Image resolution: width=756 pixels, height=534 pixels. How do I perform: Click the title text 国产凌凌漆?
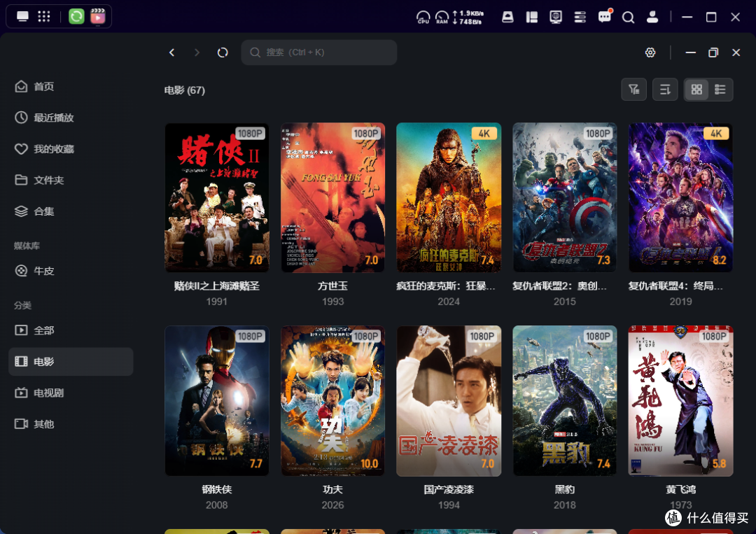[449, 490]
